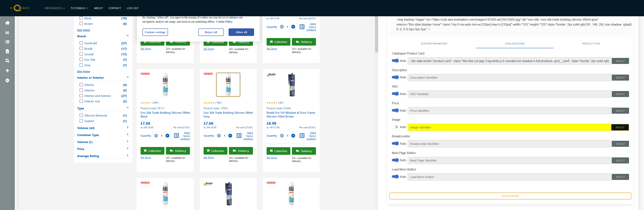Tick the Exterior filter checkbox
Viewport: 644px width, 210px height.
(81, 90)
